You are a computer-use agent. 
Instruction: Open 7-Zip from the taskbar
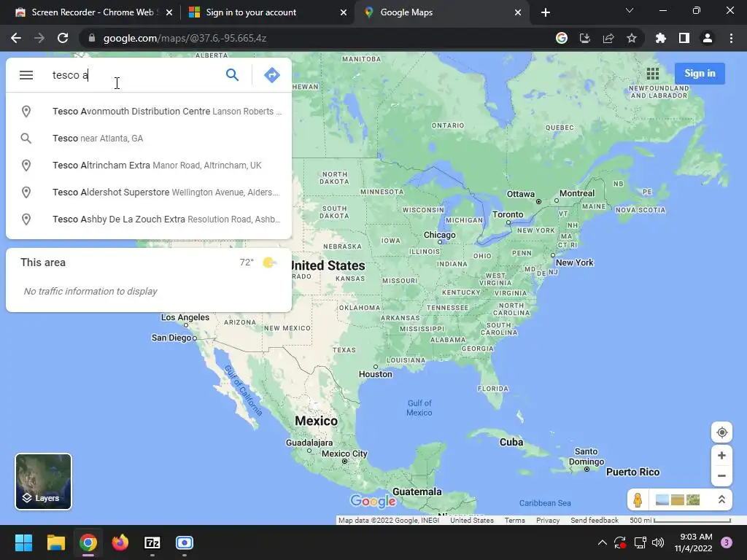[x=152, y=542]
